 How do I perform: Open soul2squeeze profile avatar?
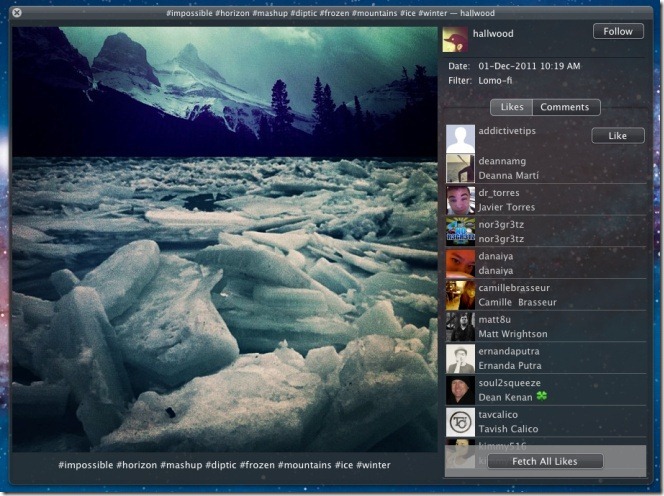(x=460, y=390)
